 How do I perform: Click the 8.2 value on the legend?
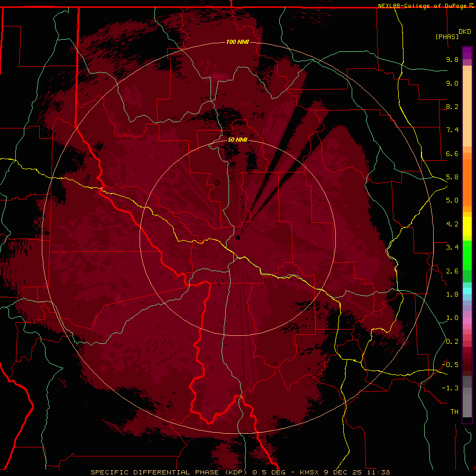click(452, 106)
